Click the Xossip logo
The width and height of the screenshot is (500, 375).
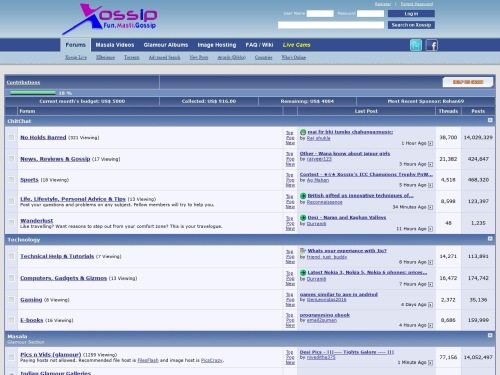110,19
